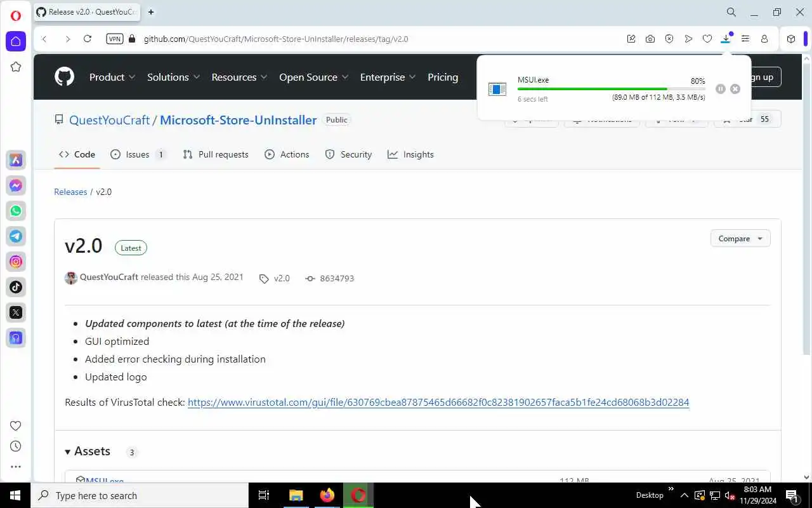Screen dimensions: 812x508
Task: Reload the current page
Action: pos(88,39)
